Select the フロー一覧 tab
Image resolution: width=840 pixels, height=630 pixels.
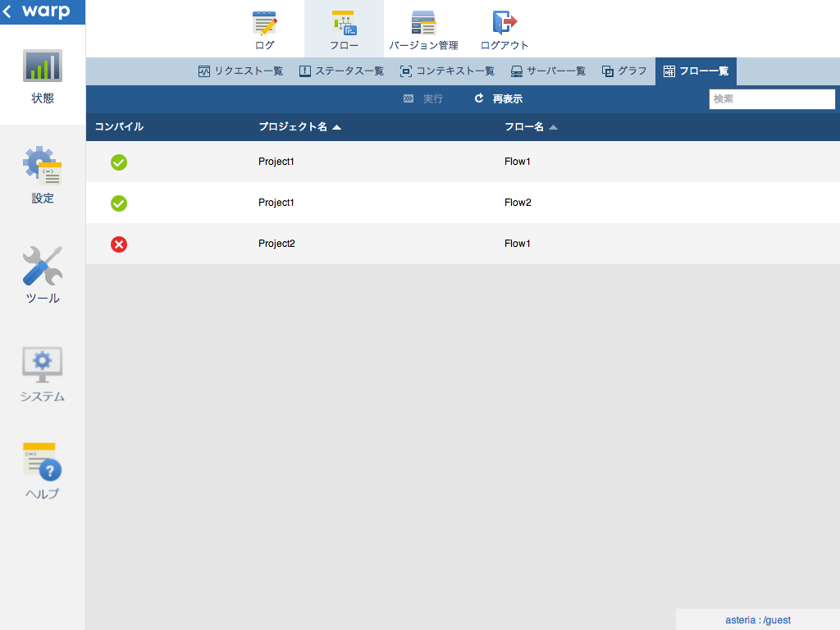pos(696,71)
